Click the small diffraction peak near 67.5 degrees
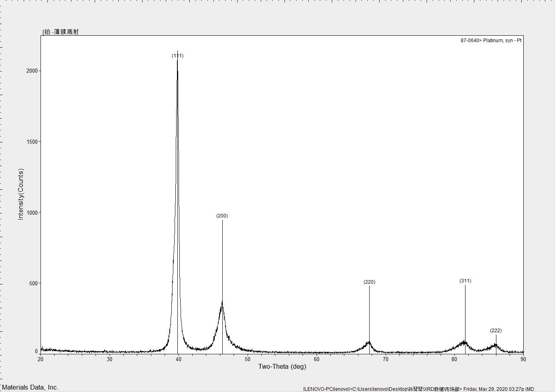 pos(368,343)
